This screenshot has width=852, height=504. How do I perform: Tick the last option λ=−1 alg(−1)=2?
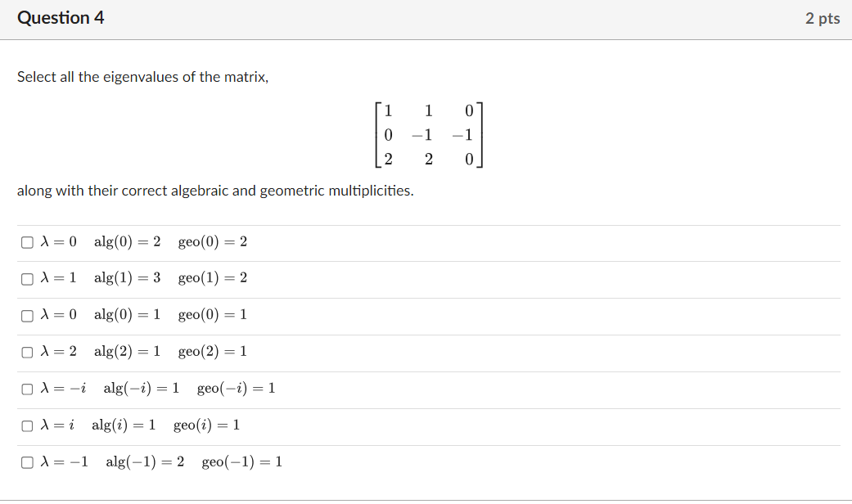(26, 461)
